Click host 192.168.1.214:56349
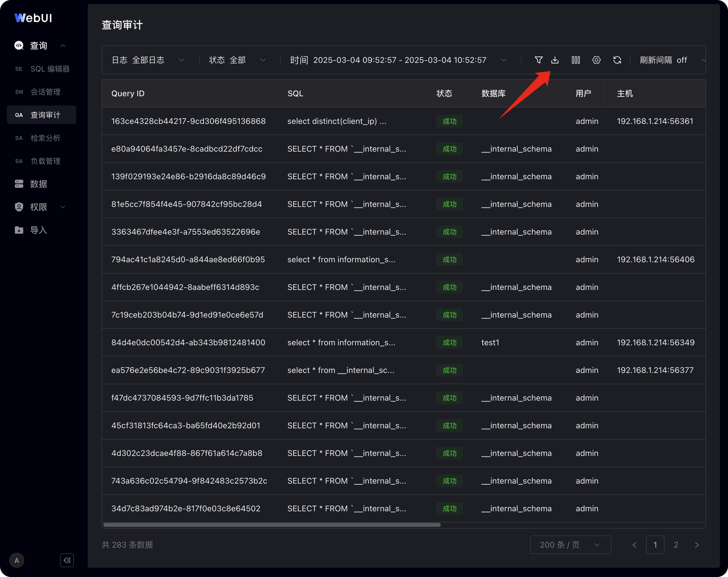This screenshot has width=728, height=577. point(655,342)
